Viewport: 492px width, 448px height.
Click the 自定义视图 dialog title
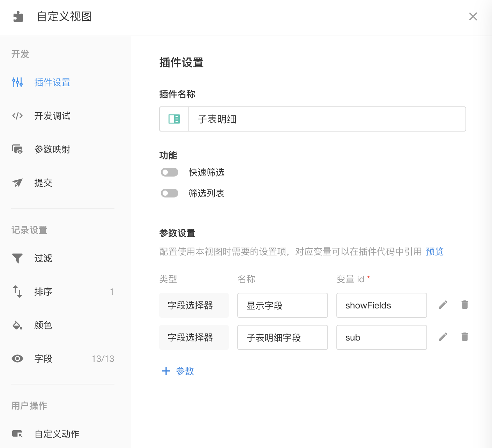[x=65, y=16]
